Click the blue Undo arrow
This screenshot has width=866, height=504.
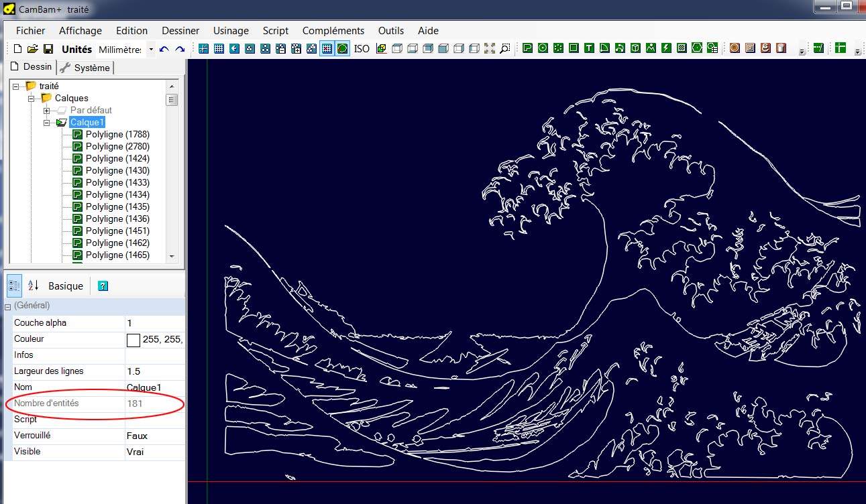pyautogui.click(x=164, y=49)
